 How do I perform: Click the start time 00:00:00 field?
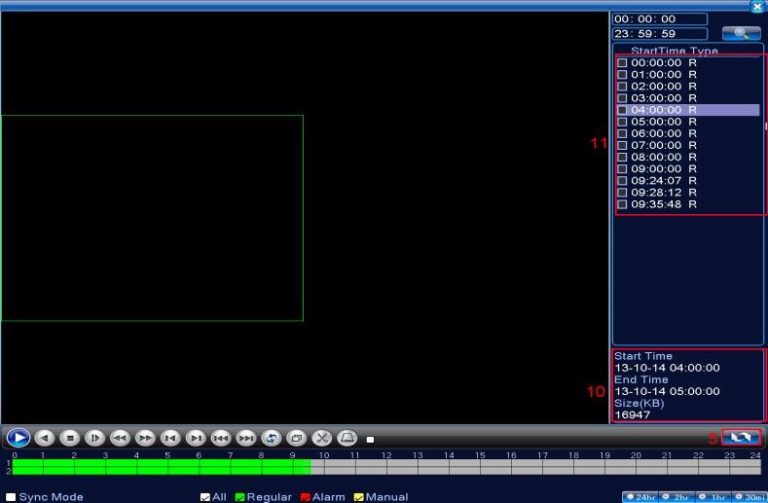[x=658, y=19]
